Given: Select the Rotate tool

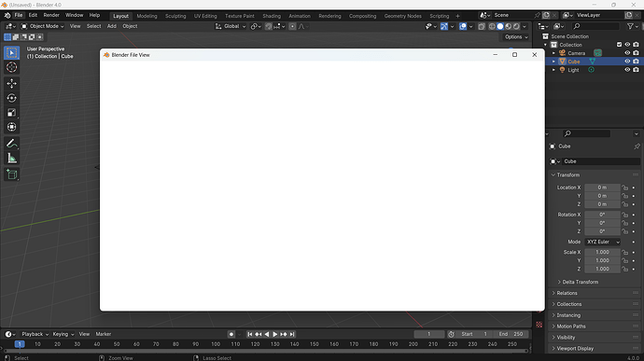Looking at the screenshot, I should pyautogui.click(x=11, y=98).
